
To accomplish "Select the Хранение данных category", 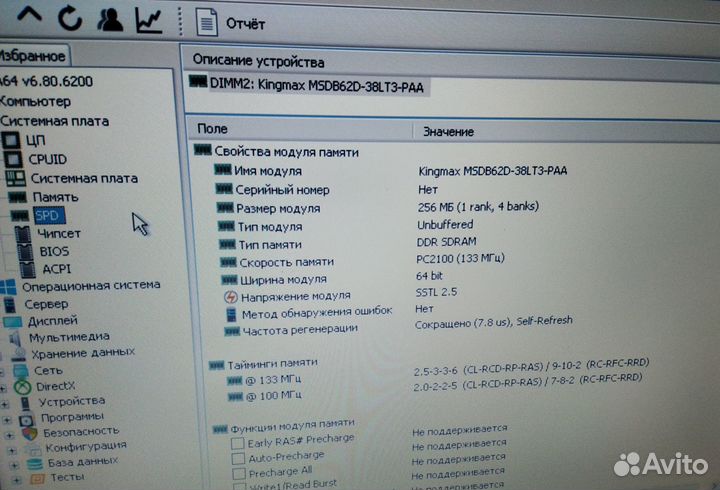I will tap(83, 353).
